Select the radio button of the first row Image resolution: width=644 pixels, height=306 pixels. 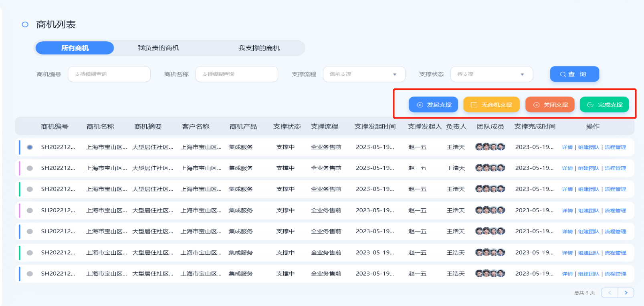[30, 147]
